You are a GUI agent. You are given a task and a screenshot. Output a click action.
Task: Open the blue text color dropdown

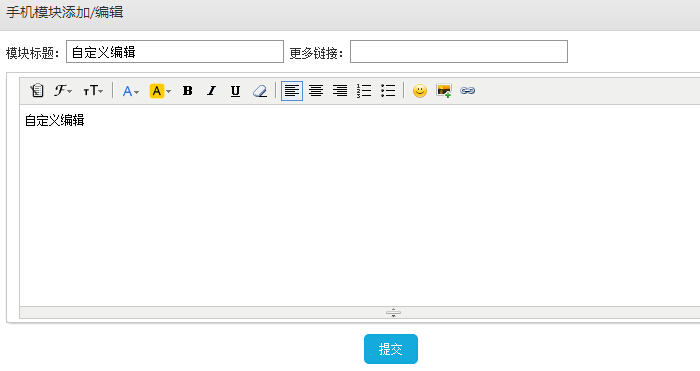130,91
